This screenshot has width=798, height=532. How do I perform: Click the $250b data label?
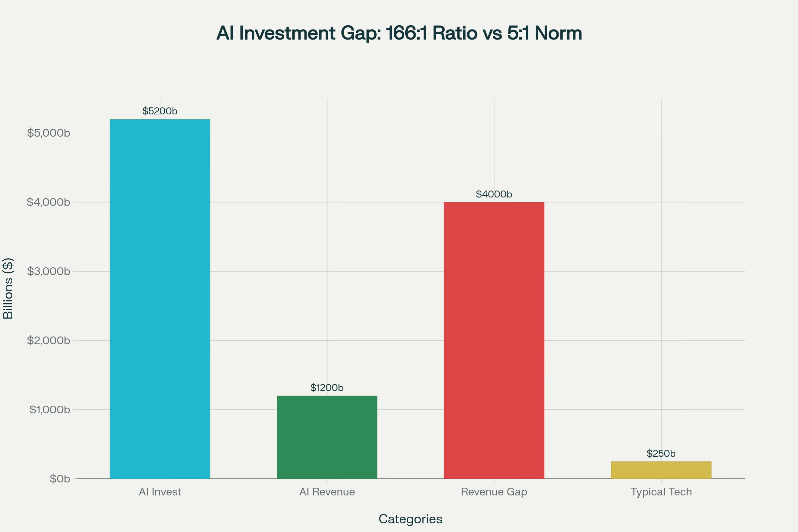pyautogui.click(x=661, y=453)
